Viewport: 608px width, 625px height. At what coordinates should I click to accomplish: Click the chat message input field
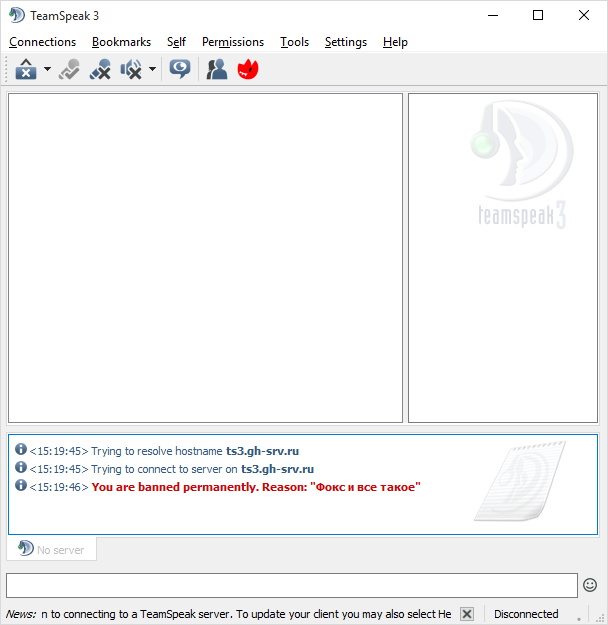tap(291, 585)
